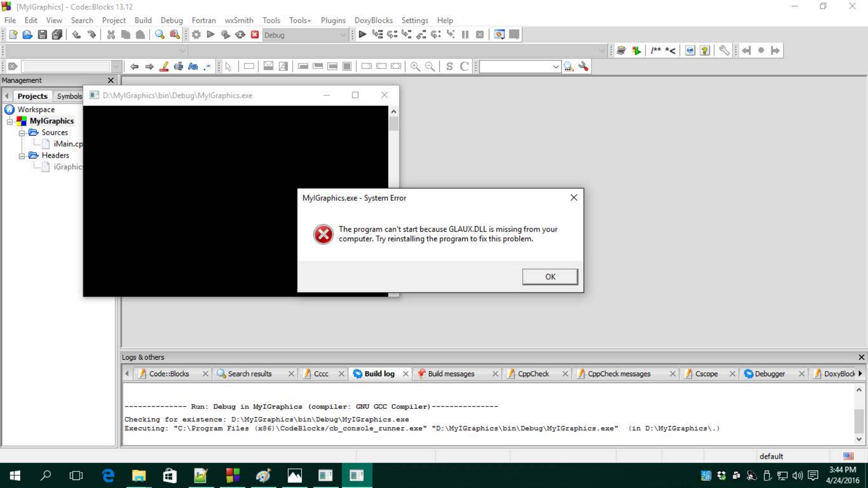Close the System Error dialog

point(574,197)
